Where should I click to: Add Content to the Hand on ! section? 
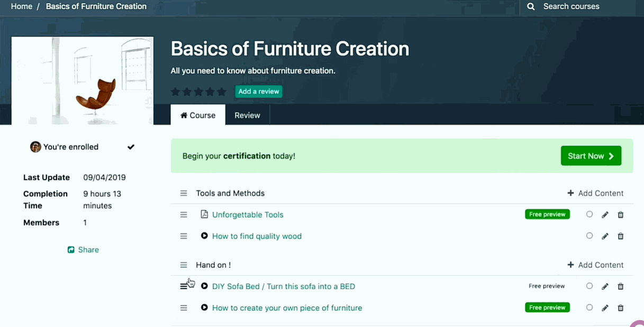[x=595, y=265]
